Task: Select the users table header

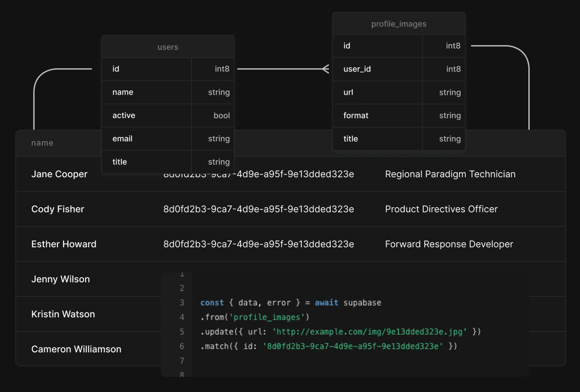Action: pos(168,47)
